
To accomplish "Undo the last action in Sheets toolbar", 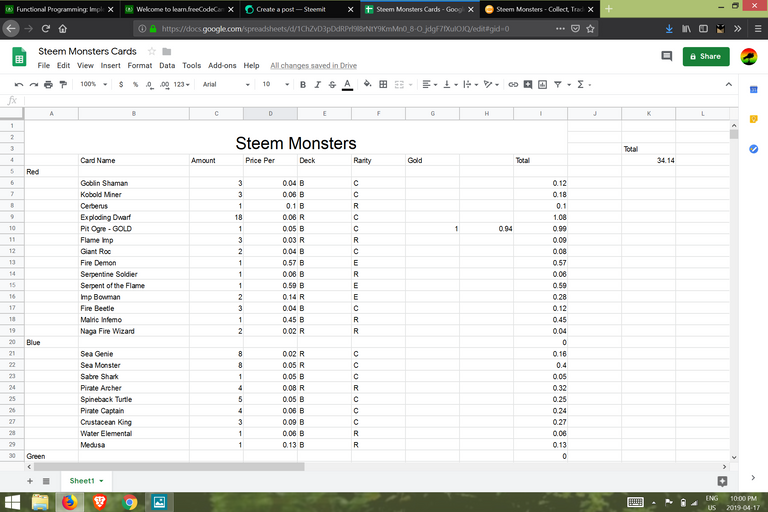I will coord(19,85).
